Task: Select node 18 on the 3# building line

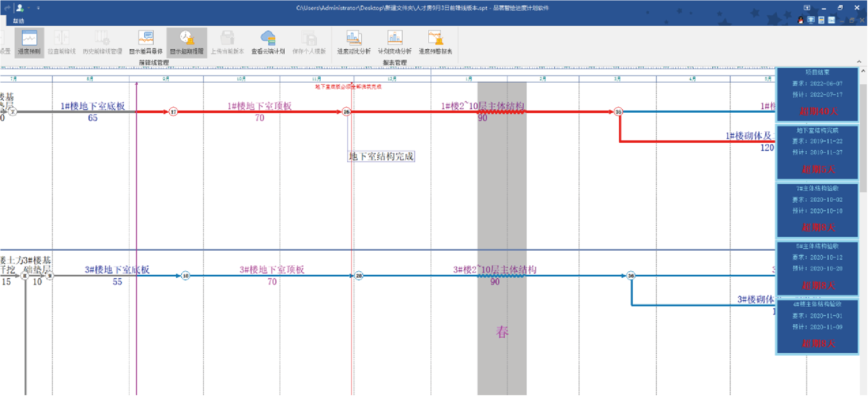Action: tap(185, 276)
